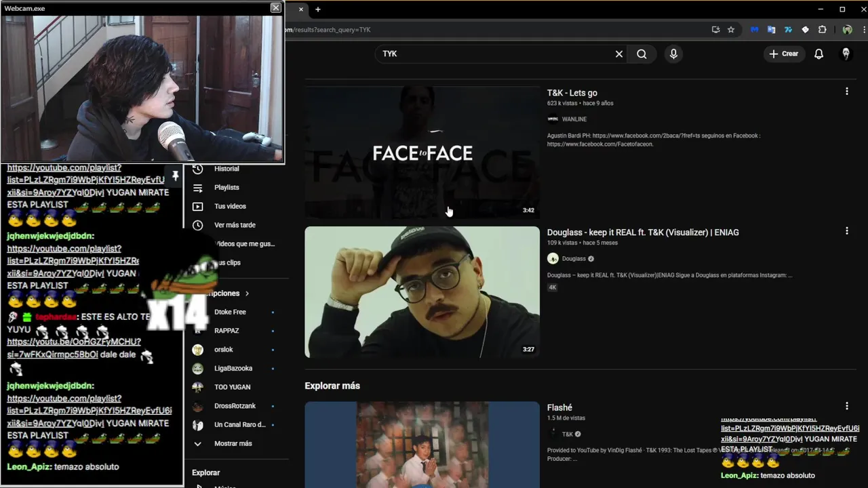Click the Explorar más heading
The width and height of the screenshot is (868, 488).
click(332, 386)
